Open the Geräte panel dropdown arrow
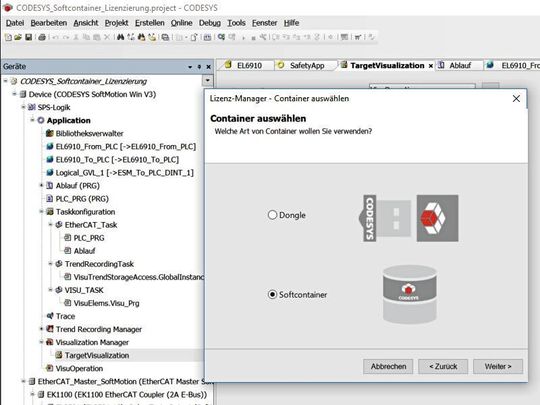This screenshot has width=540, height=405. (190, 67)
